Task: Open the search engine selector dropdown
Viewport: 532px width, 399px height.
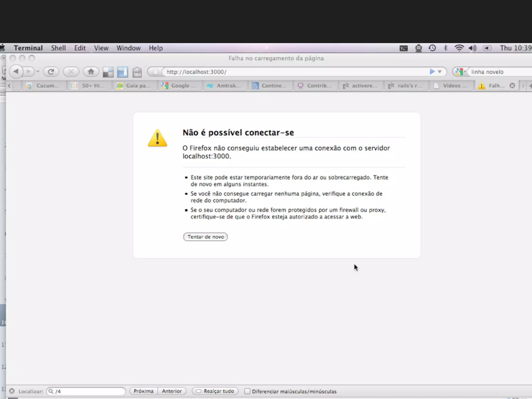Action: tap(460, 72)
